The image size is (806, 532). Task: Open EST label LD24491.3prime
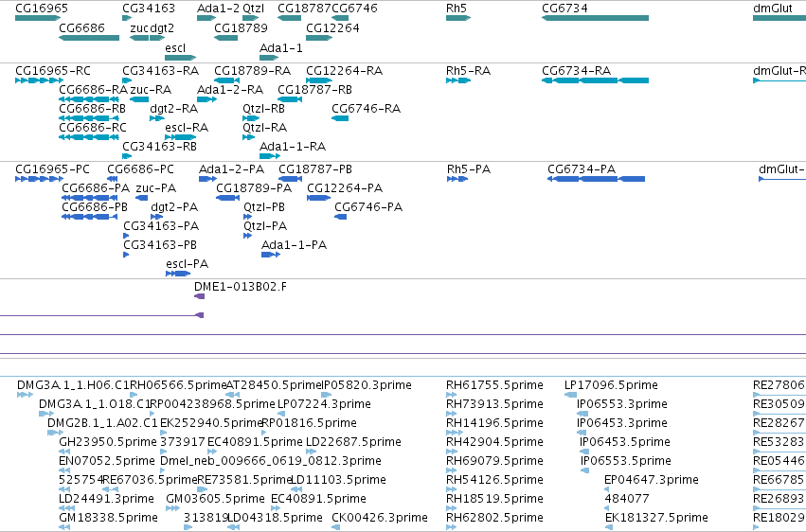coord(106,499)
